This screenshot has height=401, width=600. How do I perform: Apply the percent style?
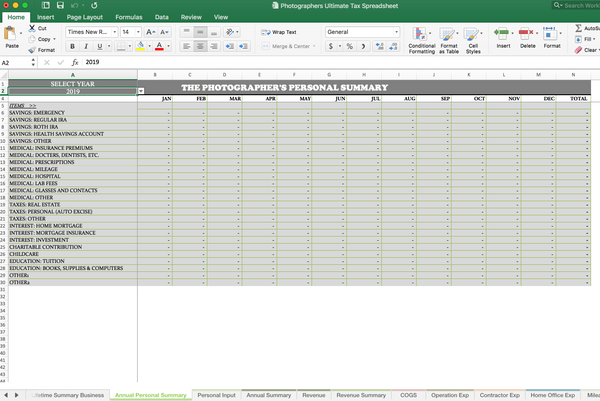coord(349,46)
